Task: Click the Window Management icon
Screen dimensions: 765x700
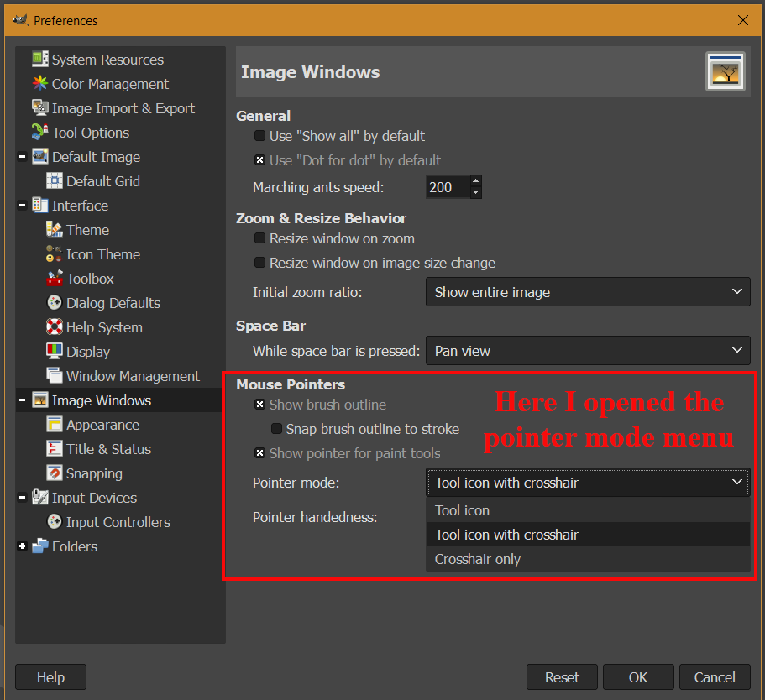Action: coord(54,376)
